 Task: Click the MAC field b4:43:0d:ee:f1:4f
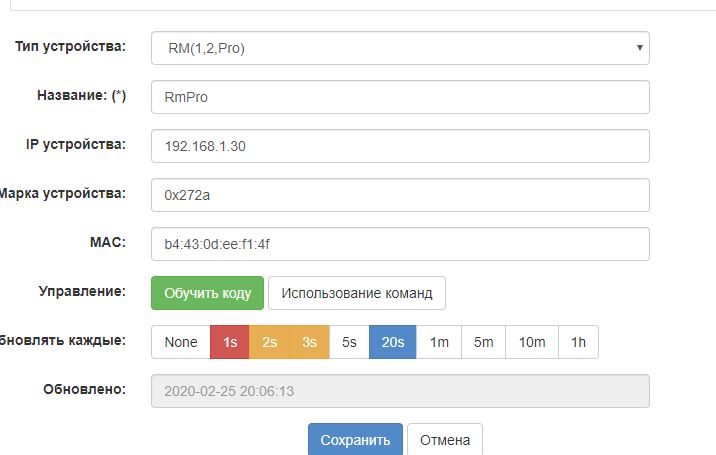(x=400, y=244)
